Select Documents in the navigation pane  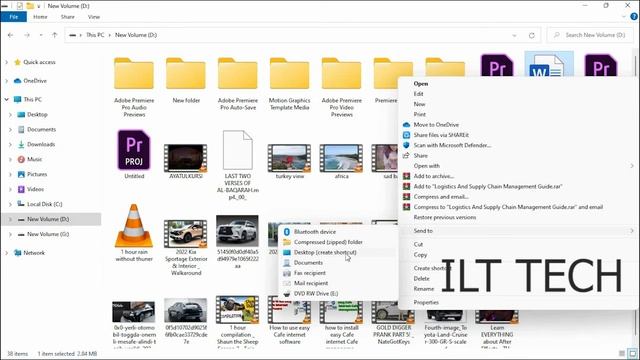click(x=41, y=129)
